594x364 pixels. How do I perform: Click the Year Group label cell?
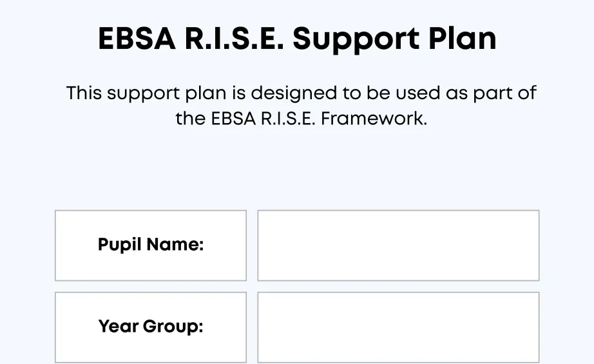tap(151, 327)
